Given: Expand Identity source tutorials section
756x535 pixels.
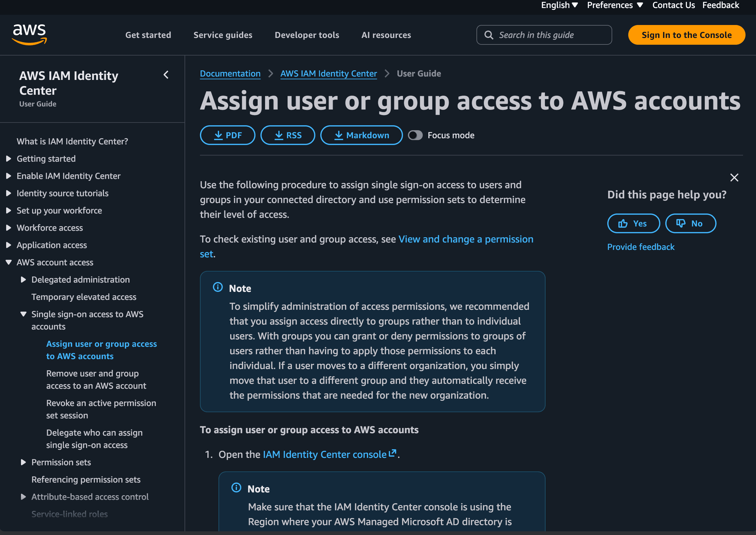Looking at the screenshot, I should click(x=9, y=193).
